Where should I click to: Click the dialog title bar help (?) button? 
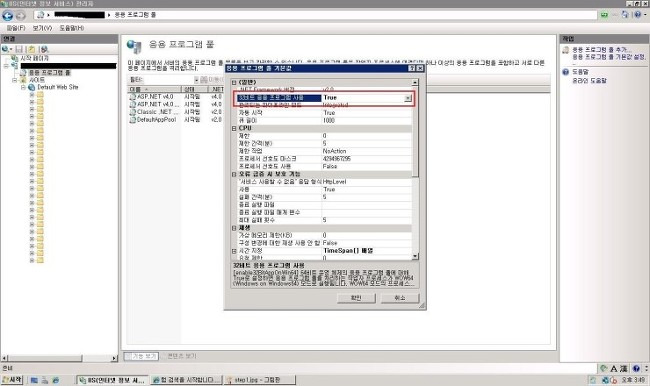tap(412, 68)
